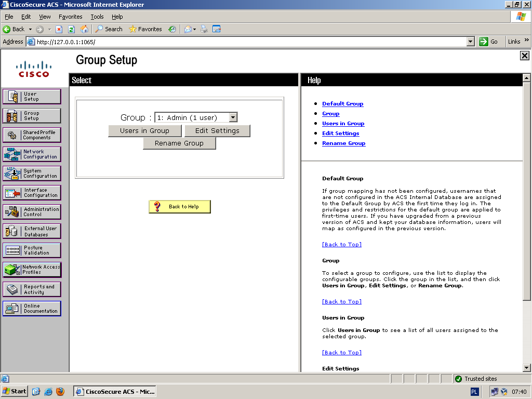This screenshot has height=399, width=532.
Task: Open Administration Control section
Action: click(x=32, y=212)
